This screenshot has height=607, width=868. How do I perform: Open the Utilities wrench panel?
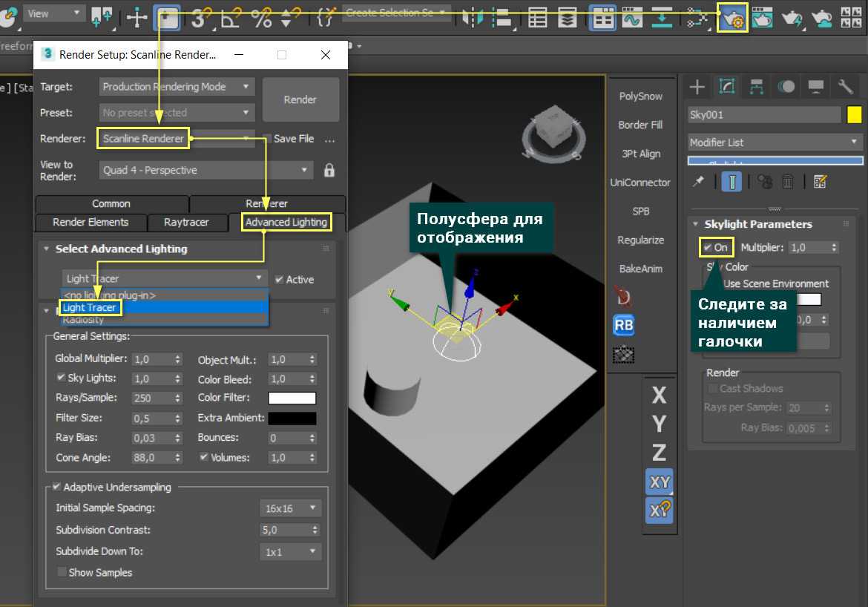click(x=845, y=87)
